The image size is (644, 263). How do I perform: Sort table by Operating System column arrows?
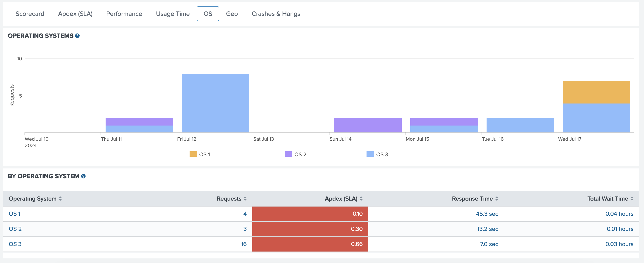pos(60,199)
